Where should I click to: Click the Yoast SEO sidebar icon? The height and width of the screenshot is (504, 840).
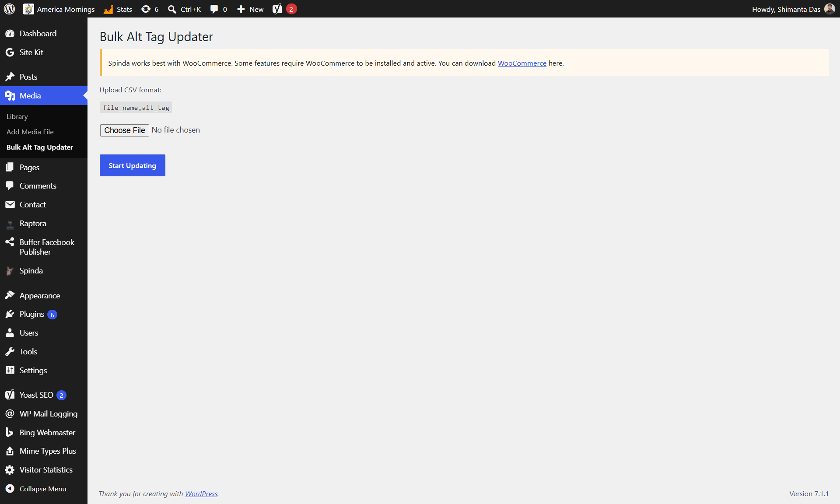coord(10,395)
